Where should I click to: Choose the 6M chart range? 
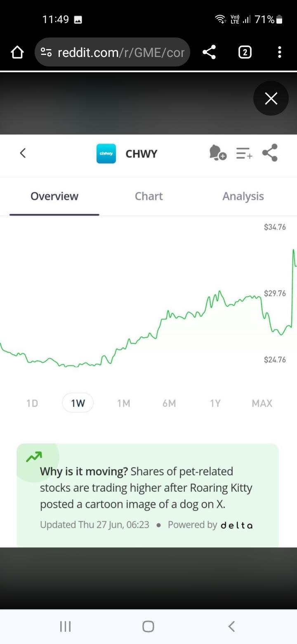point(169,403)
